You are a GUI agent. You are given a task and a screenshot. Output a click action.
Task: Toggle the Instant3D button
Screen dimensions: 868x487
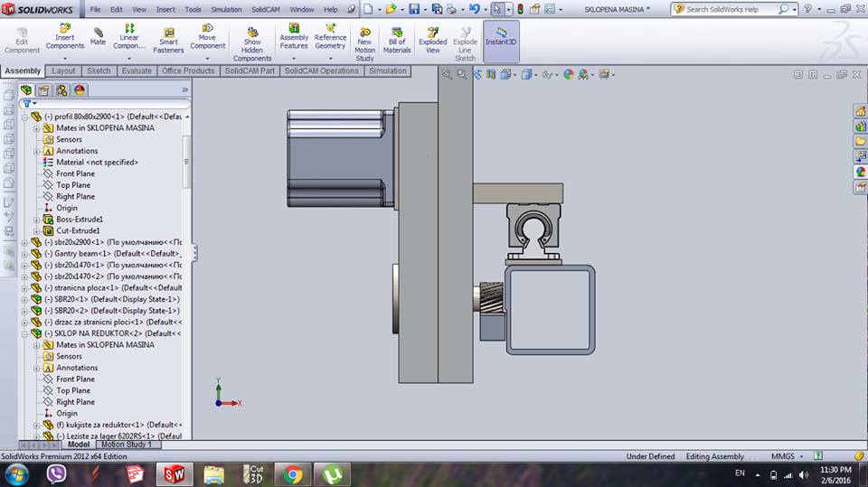click(x=501, y=40)
